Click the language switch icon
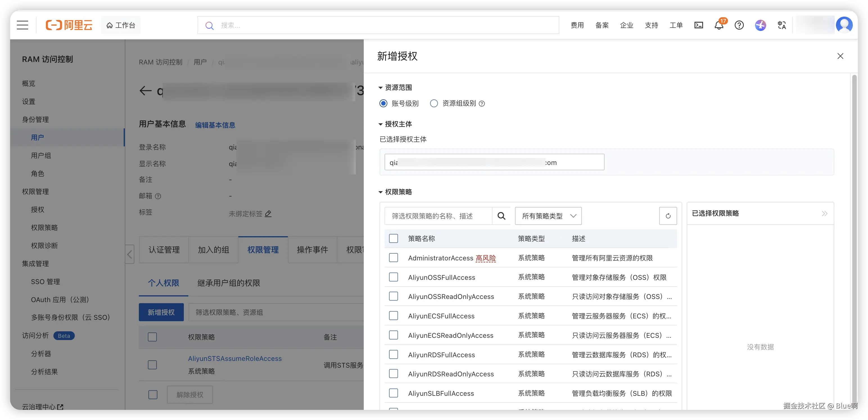Image resolution: width=868 pixels, height=420 pixels. point(781,25)
